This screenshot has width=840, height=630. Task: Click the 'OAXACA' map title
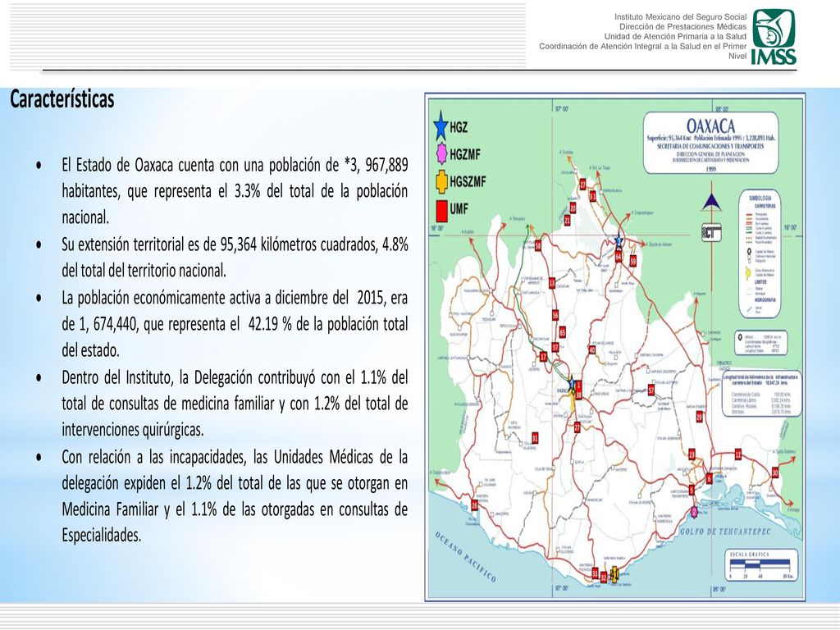(x=710, y=126)
